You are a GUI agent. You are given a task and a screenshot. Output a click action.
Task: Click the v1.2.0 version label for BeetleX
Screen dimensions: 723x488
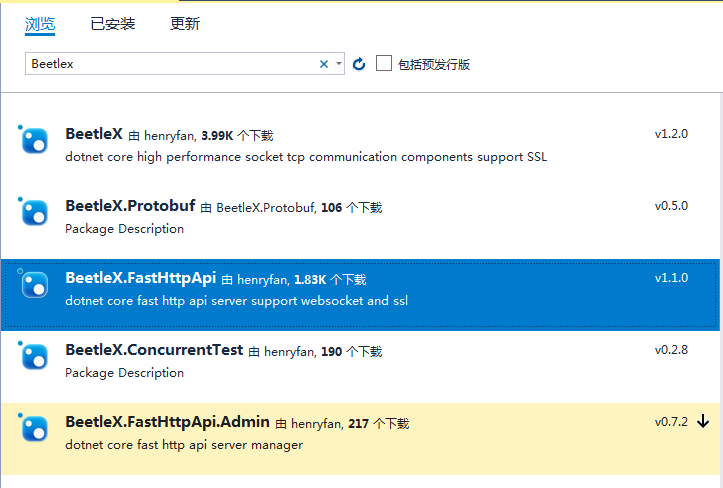pos(671,134)
